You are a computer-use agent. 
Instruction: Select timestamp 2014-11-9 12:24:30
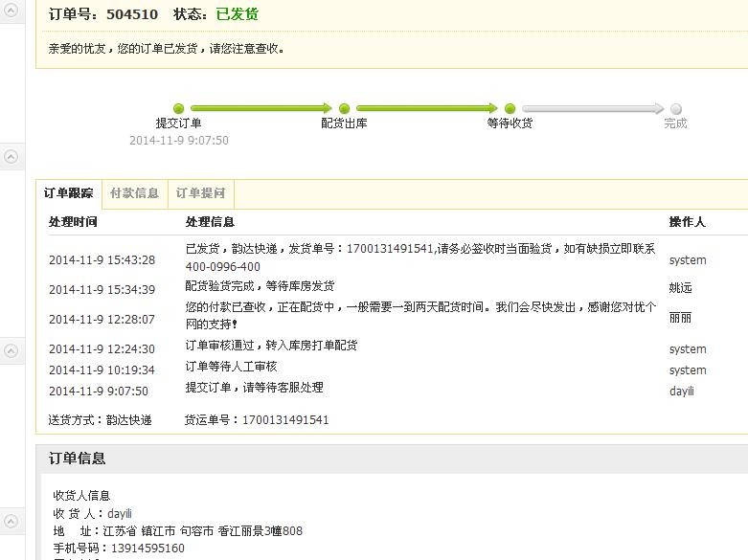(102, 349)
